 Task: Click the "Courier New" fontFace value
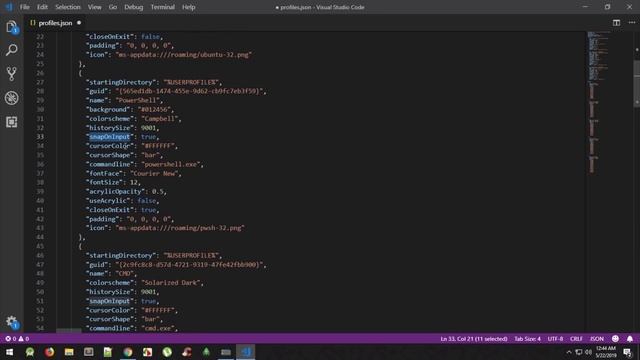[155, 173]
